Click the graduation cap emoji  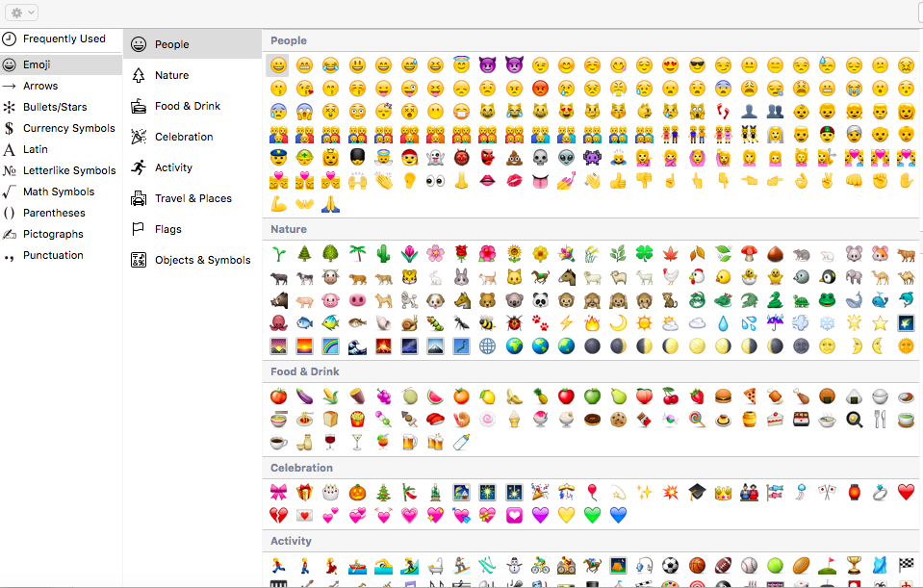coord(697,493)
